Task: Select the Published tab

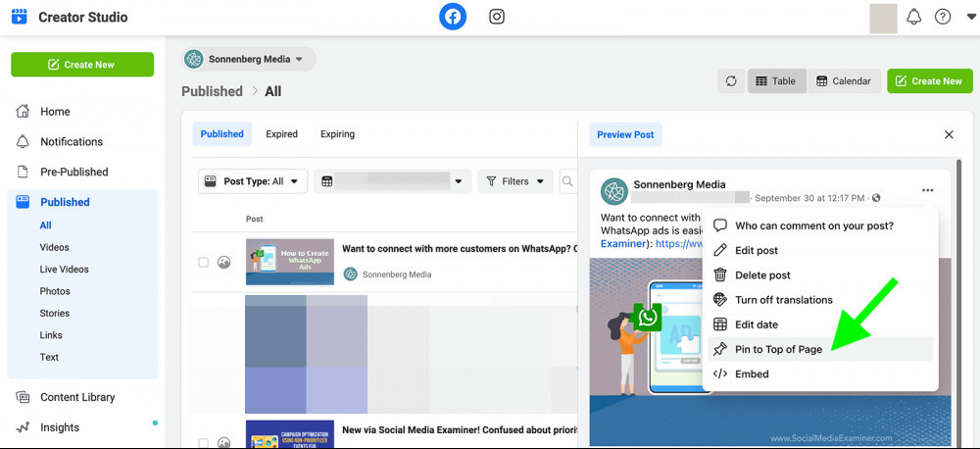Action: (x=221, y=134)
